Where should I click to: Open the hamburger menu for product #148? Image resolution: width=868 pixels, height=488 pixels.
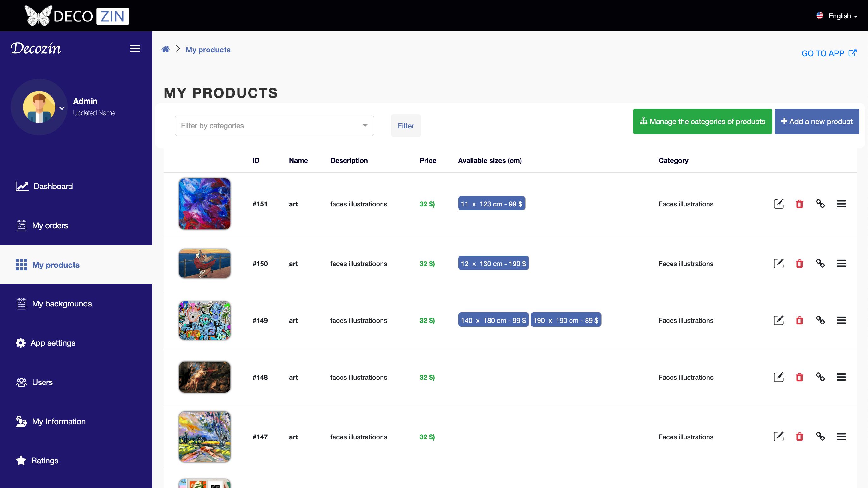coord(841,377)
